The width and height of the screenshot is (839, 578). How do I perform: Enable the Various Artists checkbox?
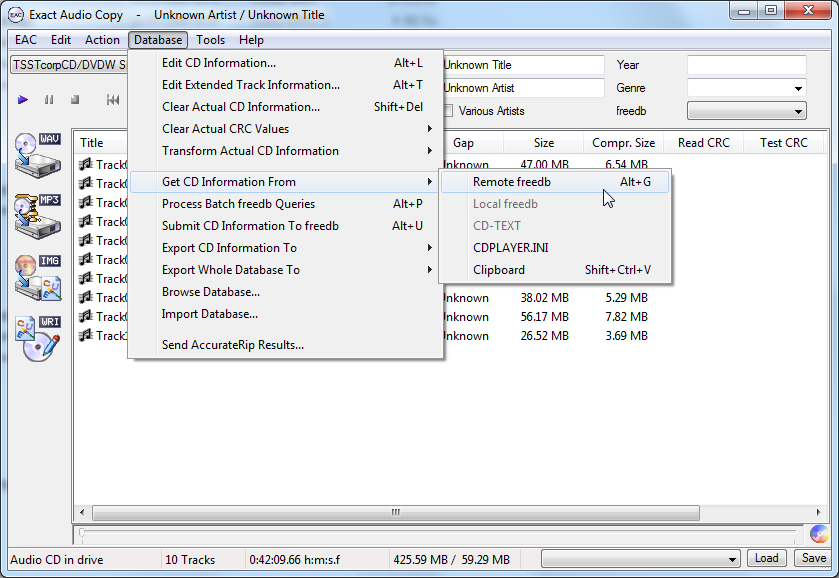pyautogui.click(x=448, y=111)
